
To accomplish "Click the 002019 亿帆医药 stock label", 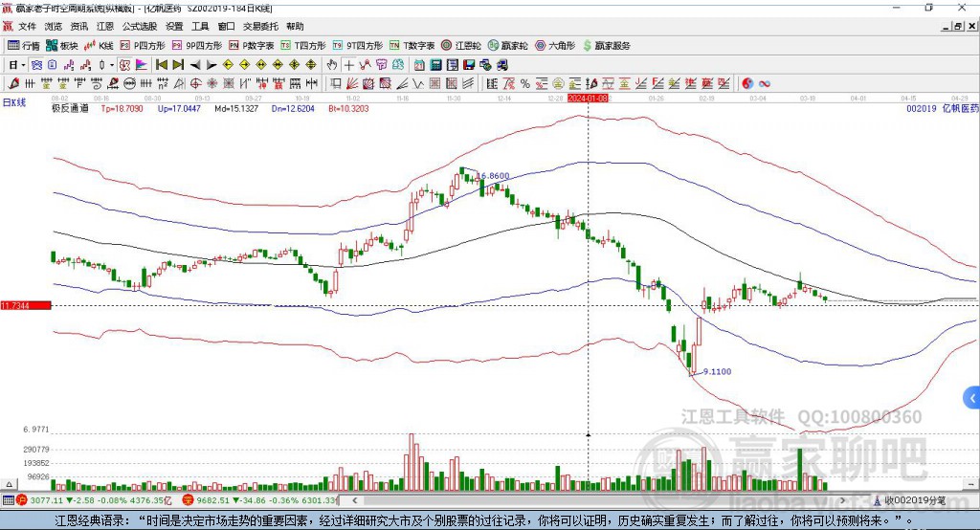I will tap(942, 109).
